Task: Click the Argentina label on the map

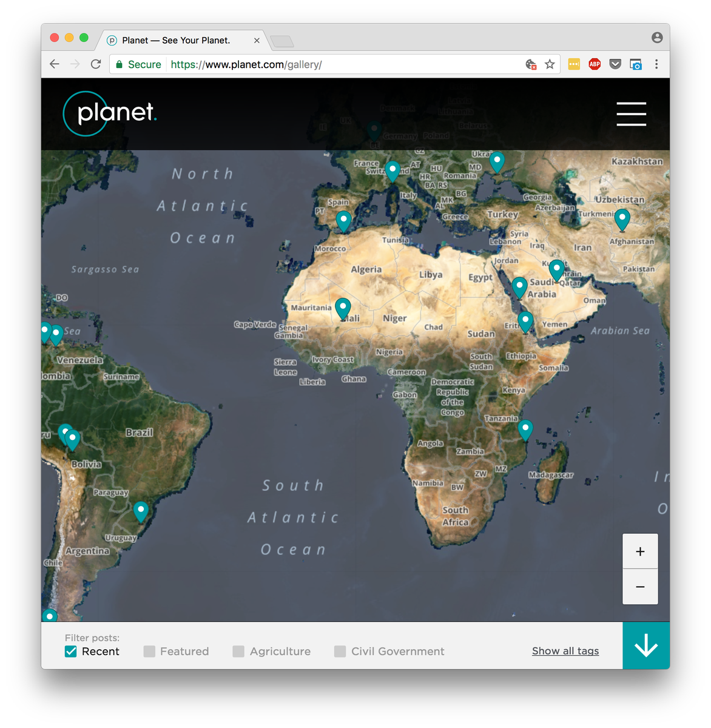Action: [87, 551]
